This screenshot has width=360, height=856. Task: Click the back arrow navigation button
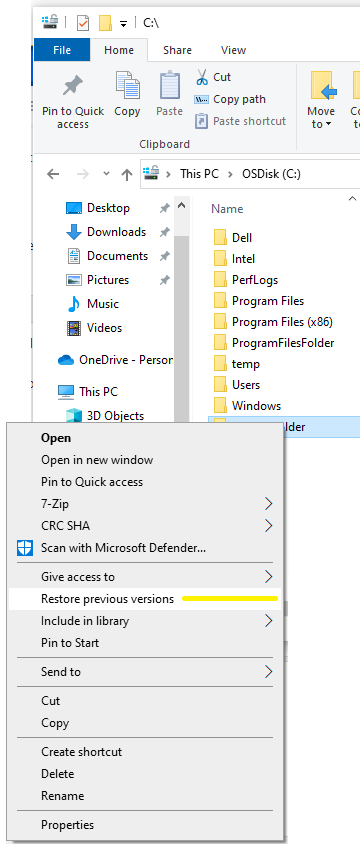pyautogui.click(x=53, y=174)
